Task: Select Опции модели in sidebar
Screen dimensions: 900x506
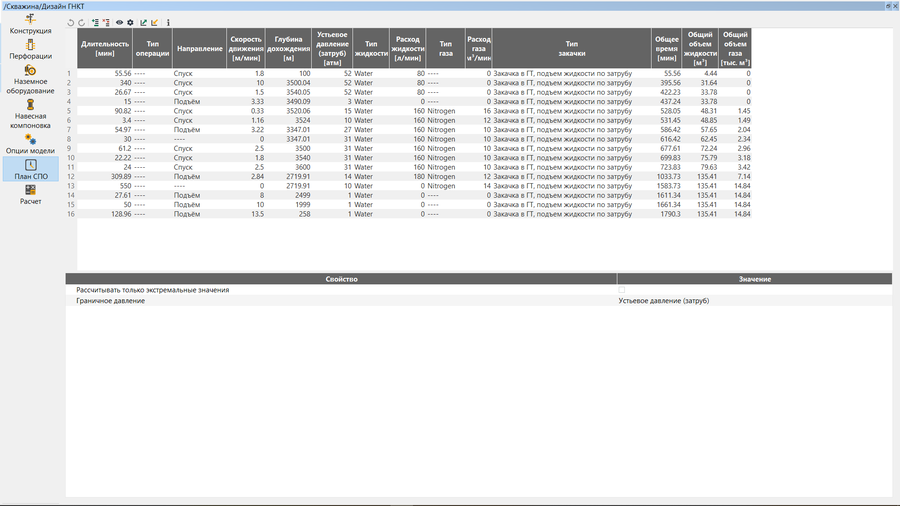Action: coord(30,144)
